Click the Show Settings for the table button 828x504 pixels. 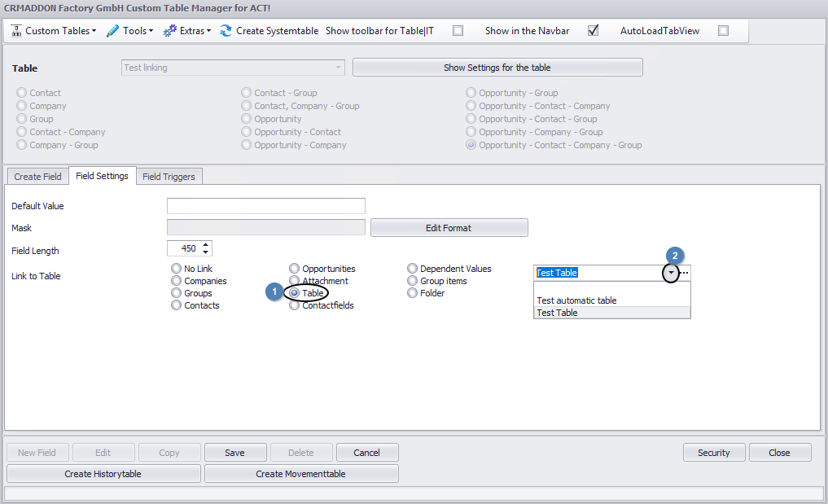pos(497,67)
